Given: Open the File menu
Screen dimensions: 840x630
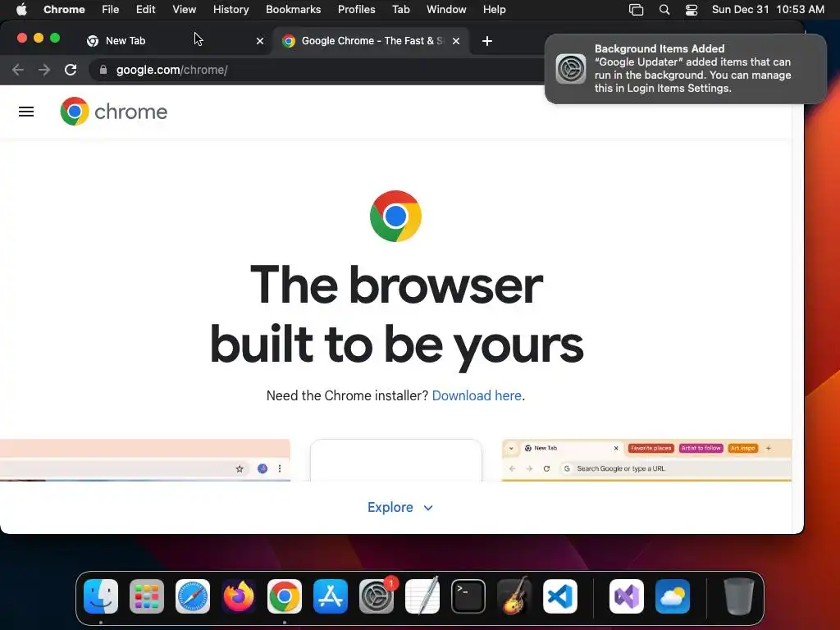Looking at the screenshot, I should pos(111,10).
